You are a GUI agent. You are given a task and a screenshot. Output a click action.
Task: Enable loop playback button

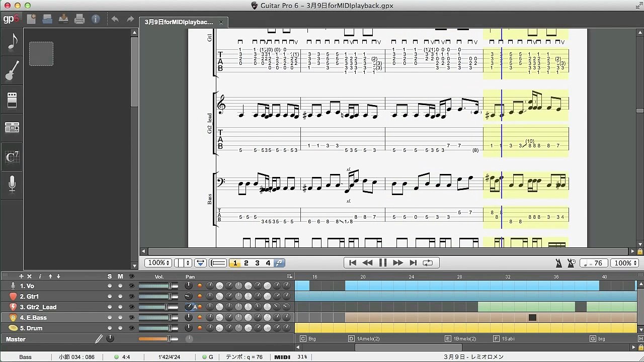pos(428,263)
